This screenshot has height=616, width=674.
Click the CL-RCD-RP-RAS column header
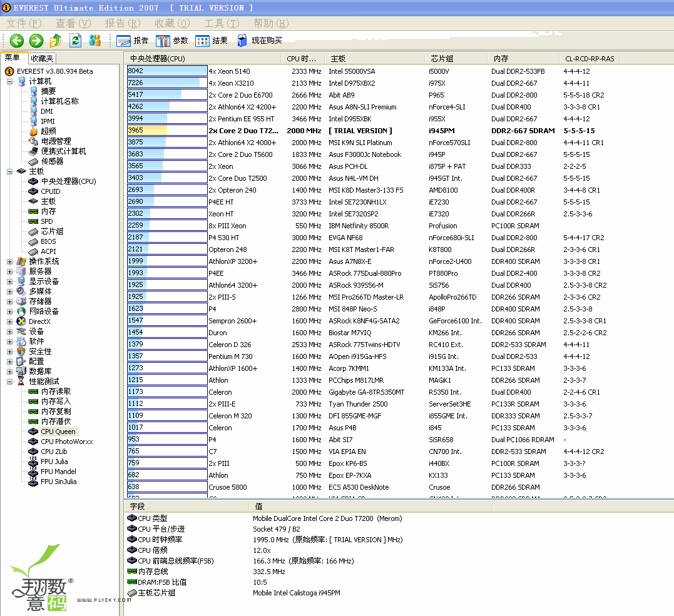(589, 59)
